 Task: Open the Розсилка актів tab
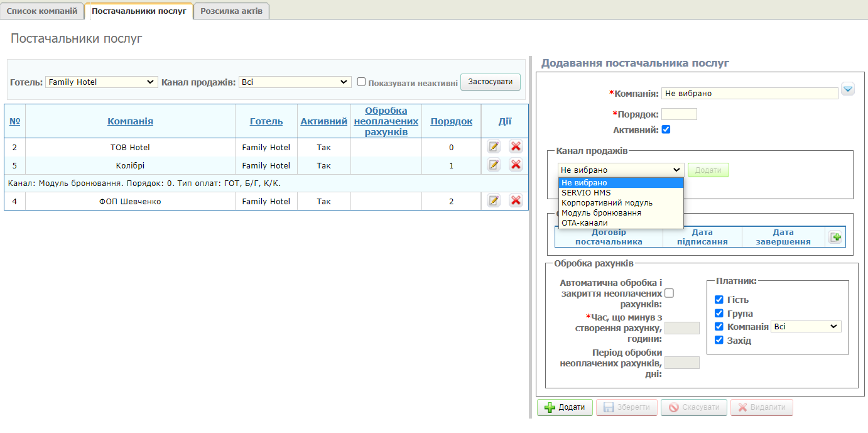pyautogui.click(x=231, y=11)
